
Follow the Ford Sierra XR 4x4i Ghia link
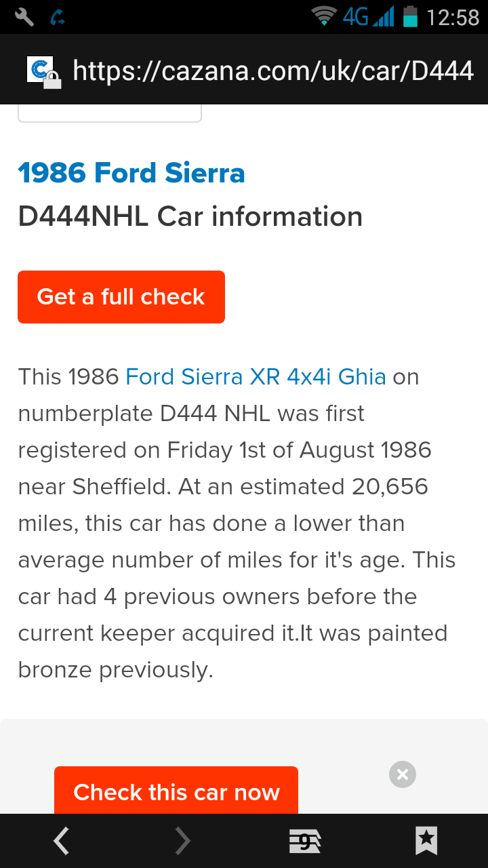tap(256, 376)
